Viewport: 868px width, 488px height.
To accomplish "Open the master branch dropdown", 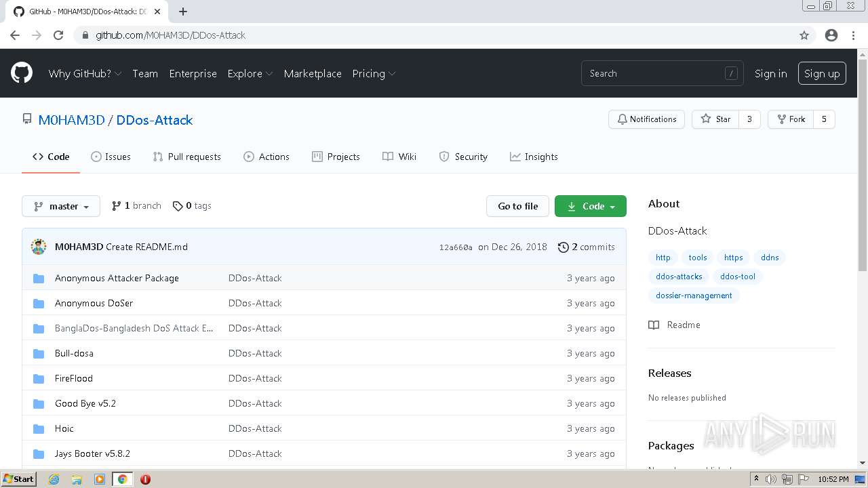I will (61, 206).
